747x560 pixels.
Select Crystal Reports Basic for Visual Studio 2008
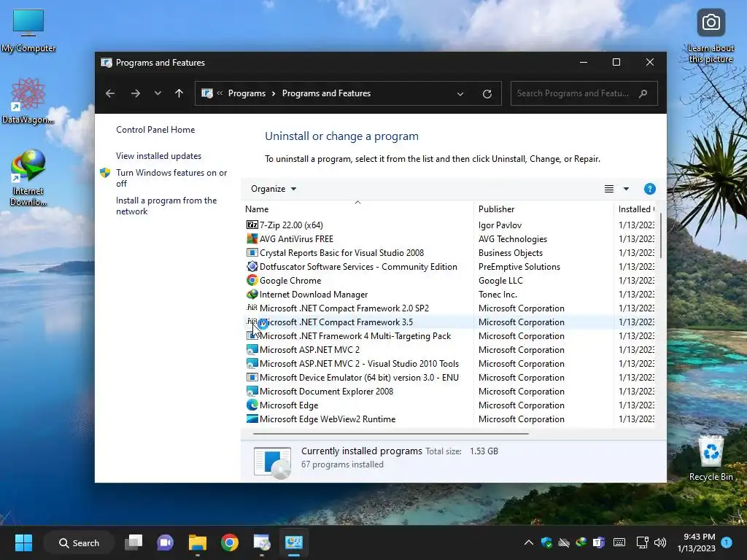[x=341, y=253]
